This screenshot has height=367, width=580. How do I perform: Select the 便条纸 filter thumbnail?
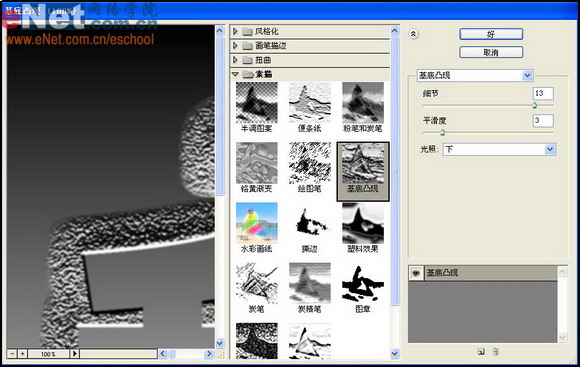pos(310,103)
